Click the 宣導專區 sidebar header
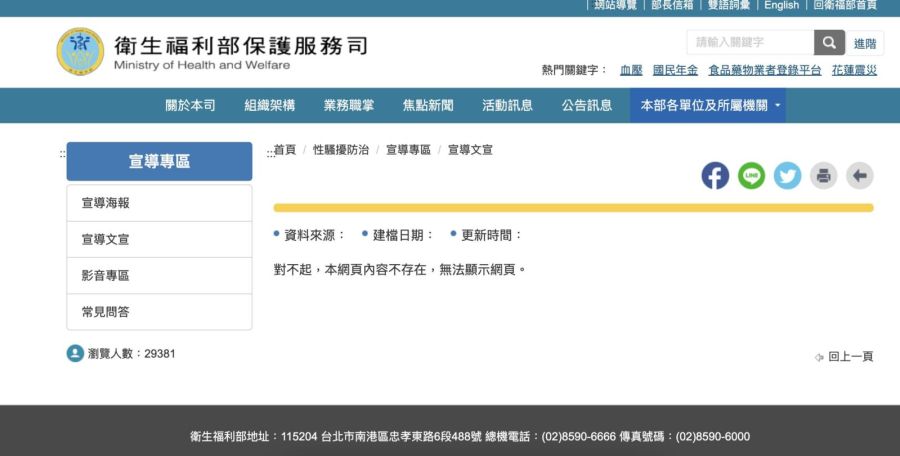 [x=159, y=161]
